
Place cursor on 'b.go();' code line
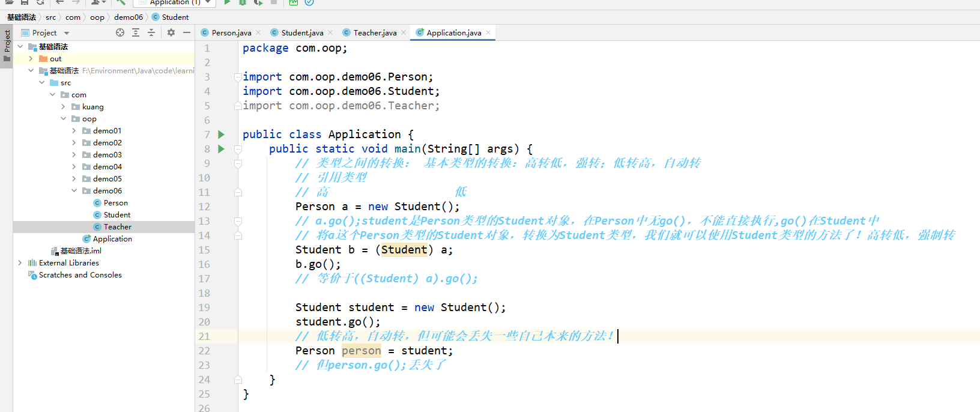tap(318, 264)
